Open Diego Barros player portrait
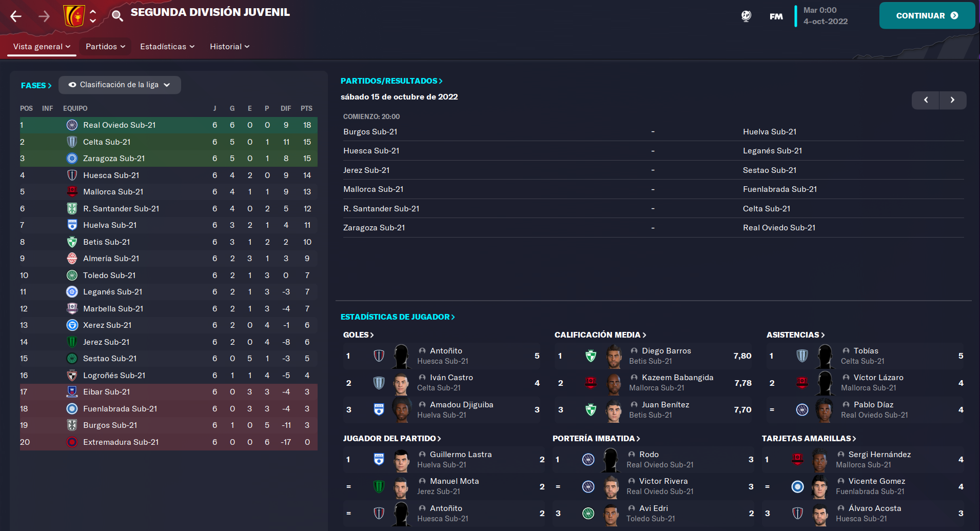The height and width of the screenshot is (531, 980). [614, 356]
